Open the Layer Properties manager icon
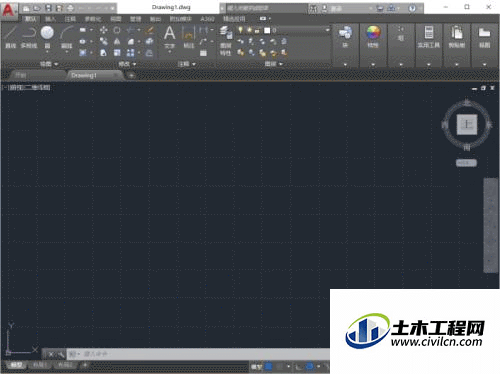 (x=226, y=39)
